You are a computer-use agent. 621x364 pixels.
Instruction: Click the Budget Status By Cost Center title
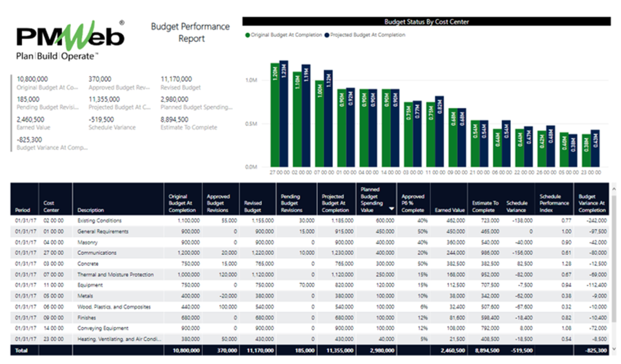tap(427, 22)
